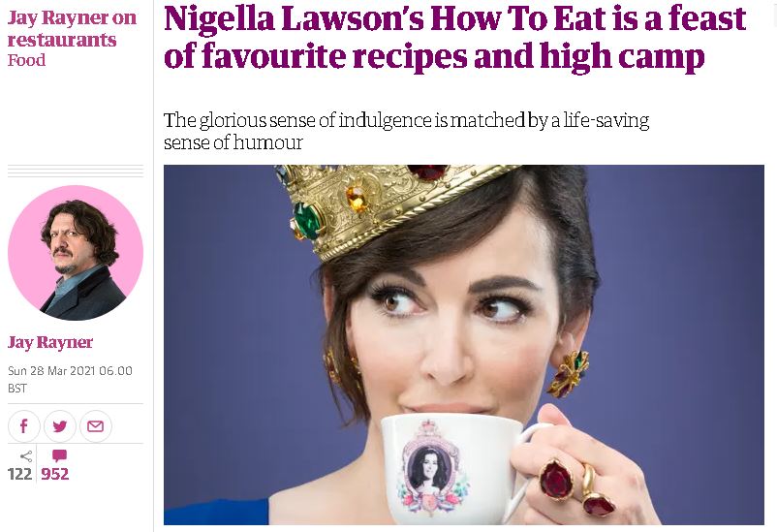
Task: Click the teacup in the photo
Action: (x=461, y=469)
